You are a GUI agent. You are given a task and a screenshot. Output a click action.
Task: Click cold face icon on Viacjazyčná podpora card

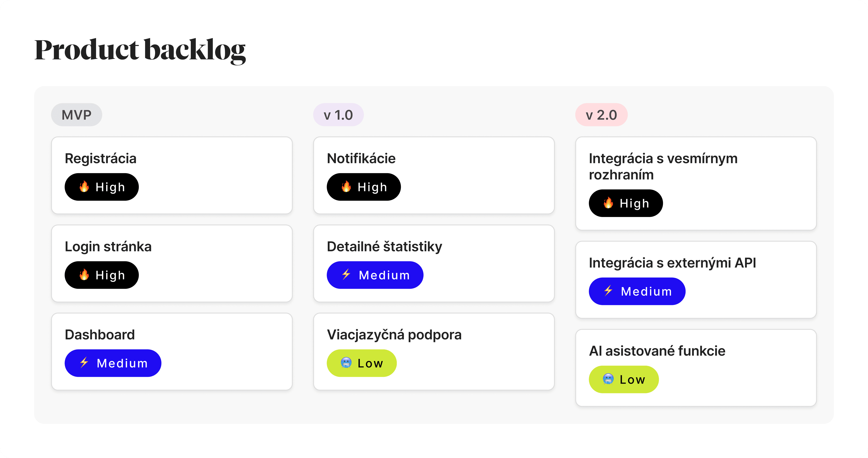pyautogui.click(x=346, y=363)
